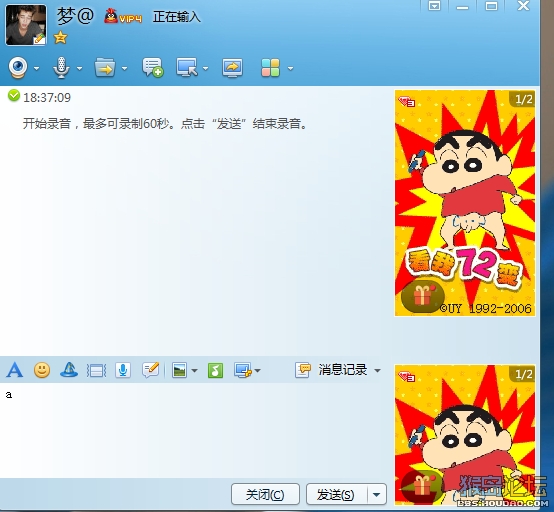Click the yellow star level icon
This screenshot has width=554, height=512.
(60, 37)
